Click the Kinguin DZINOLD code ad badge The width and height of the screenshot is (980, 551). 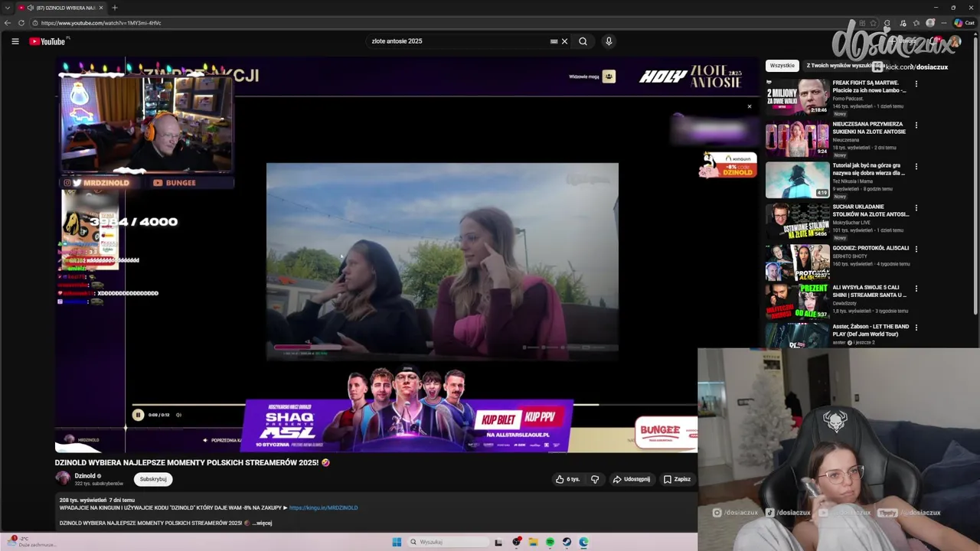[728, 165]
